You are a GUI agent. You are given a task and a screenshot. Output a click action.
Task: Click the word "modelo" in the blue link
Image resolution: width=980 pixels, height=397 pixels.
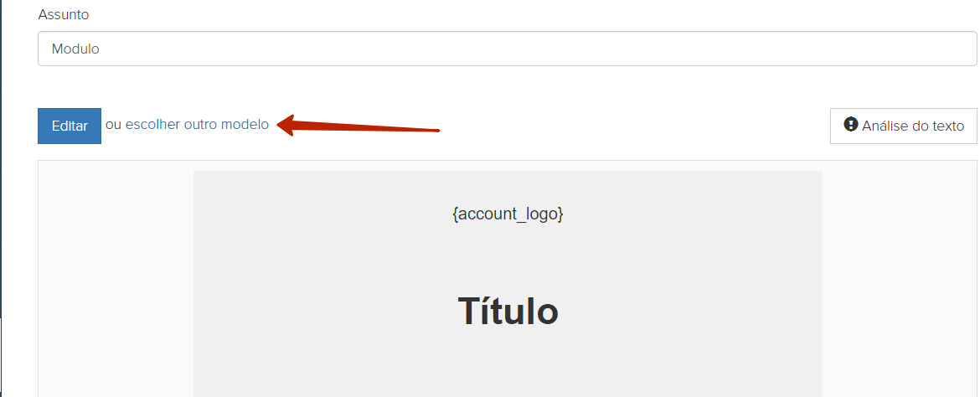(245, 125)
